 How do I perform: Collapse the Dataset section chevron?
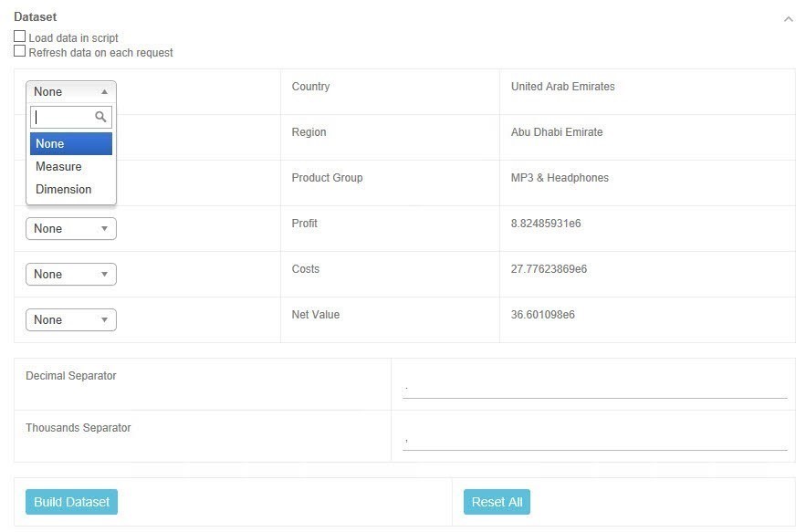[x=788, y=19]
